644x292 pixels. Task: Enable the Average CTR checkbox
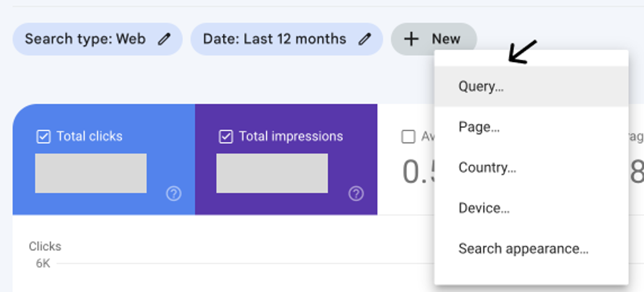pyautogui.click(x=408, y=136)
